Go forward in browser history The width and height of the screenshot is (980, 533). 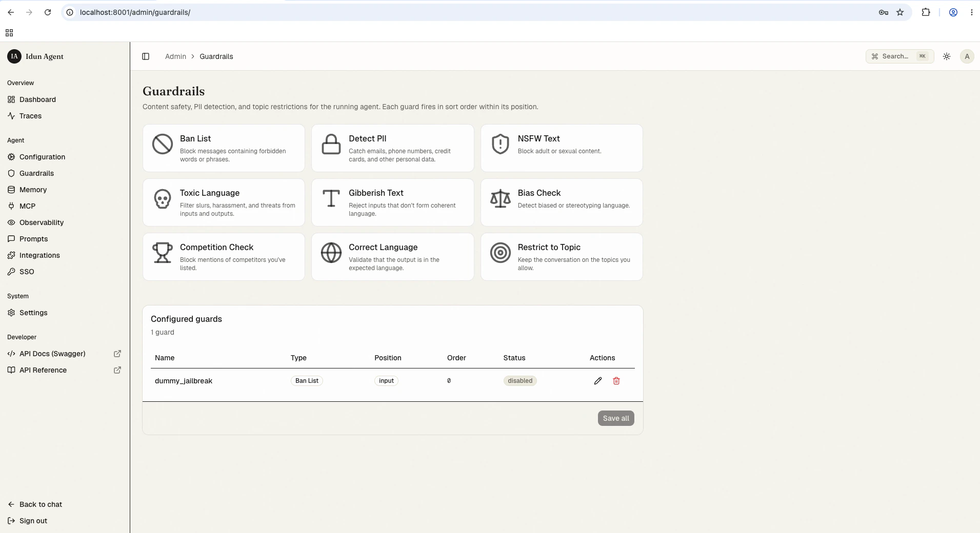tap(29, 12)
